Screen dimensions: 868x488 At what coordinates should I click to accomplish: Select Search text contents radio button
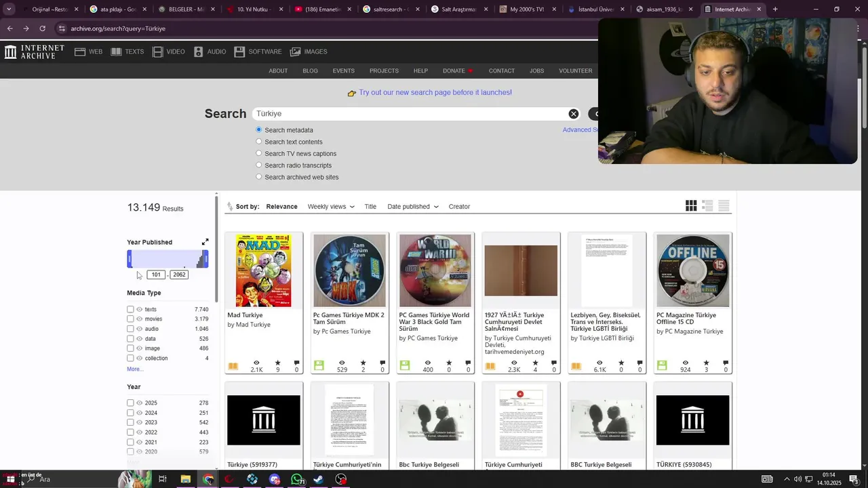pos(258,142)
